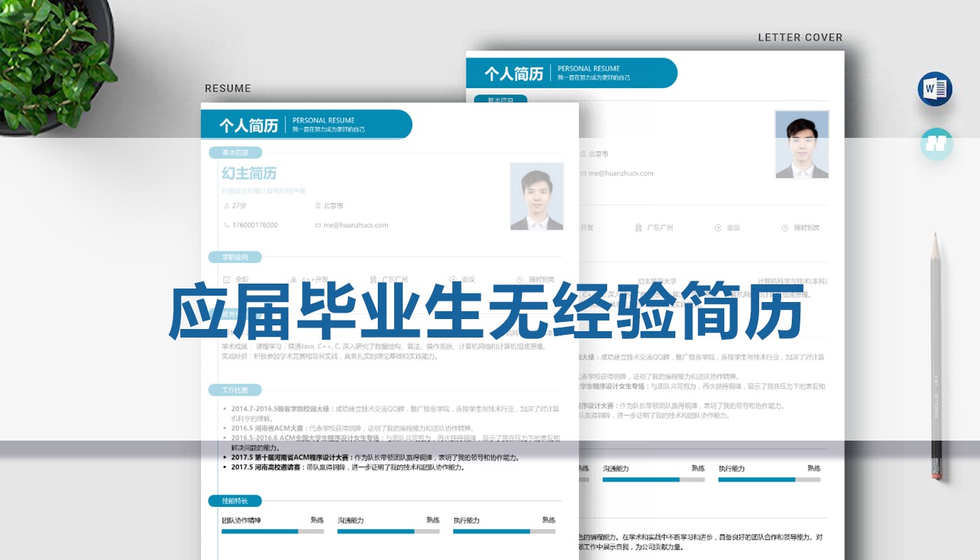Click the age icon beside 27岁

(227, 206)
